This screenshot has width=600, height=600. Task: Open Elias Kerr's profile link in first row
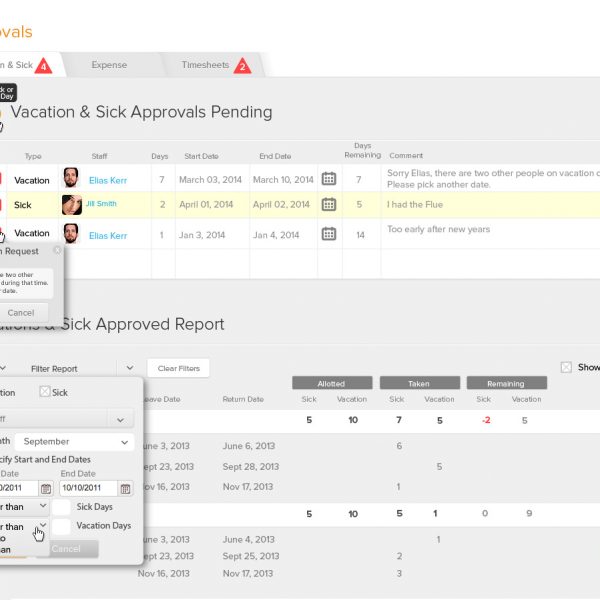108,180
